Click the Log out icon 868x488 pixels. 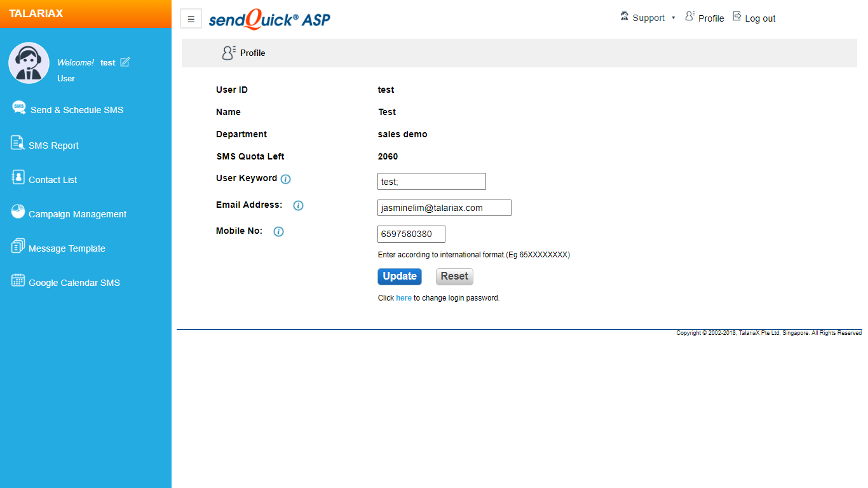(x=737, y=16)
